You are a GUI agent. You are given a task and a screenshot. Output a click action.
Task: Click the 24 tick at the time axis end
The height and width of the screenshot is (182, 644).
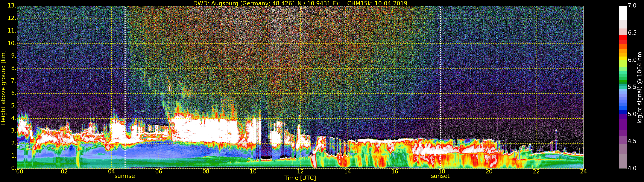tap(583, 172)
